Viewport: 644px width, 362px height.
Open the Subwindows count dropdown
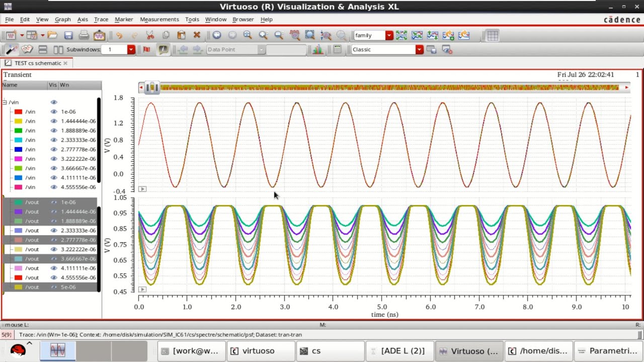[x=131, y=49]
